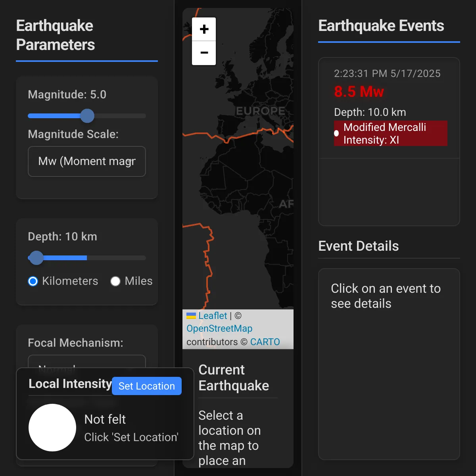Screen dimensions: 476x476
Task: Click on Europe on the map
Action: 260,111
